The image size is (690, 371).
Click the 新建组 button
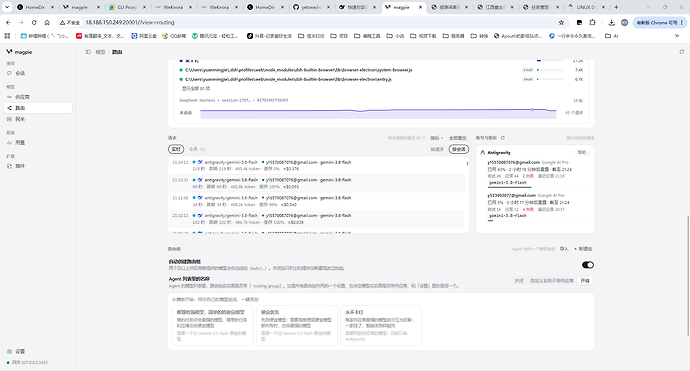(583, 249)
